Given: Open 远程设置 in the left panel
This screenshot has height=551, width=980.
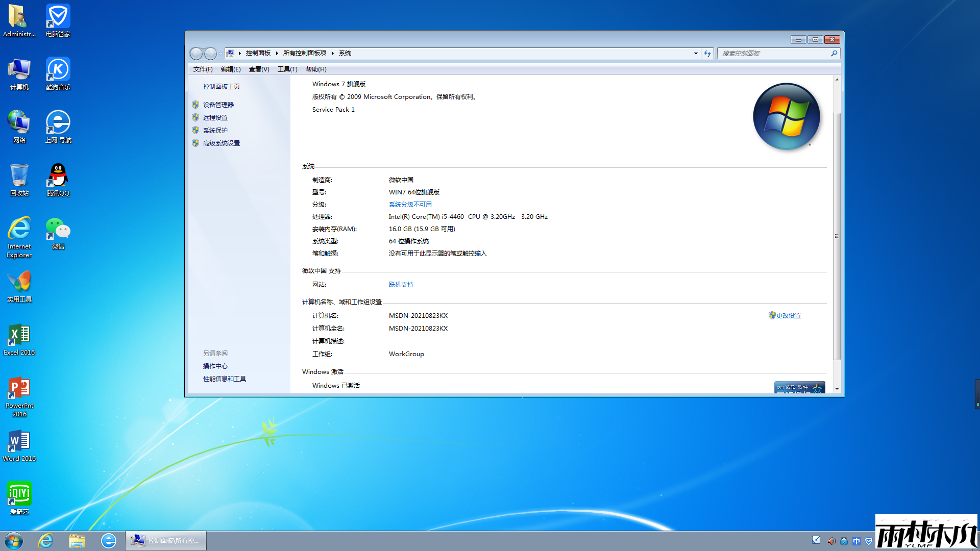Looking at the screenshot, I should tap(214, 117).
